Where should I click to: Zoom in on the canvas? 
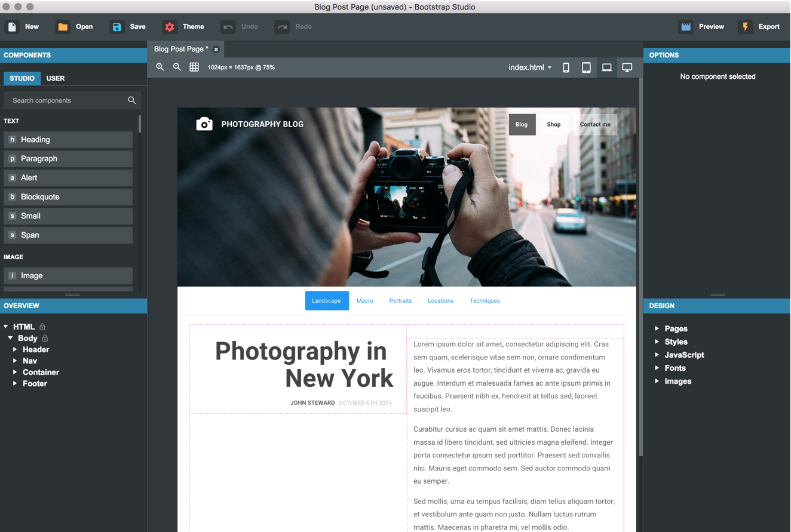pos(160,67)
